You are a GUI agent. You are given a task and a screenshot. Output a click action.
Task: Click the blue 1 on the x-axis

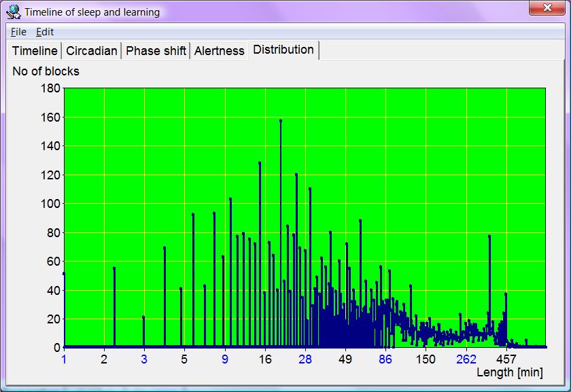point(64,359)
